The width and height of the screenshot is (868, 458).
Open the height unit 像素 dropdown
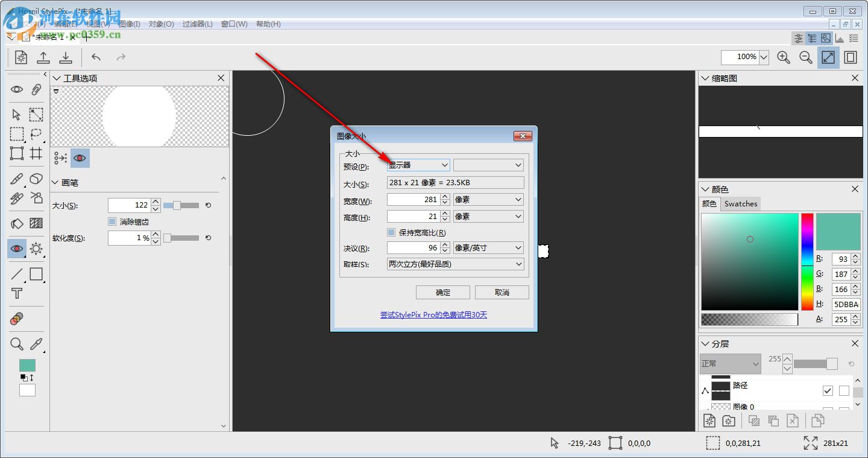[x=488, y=216]
